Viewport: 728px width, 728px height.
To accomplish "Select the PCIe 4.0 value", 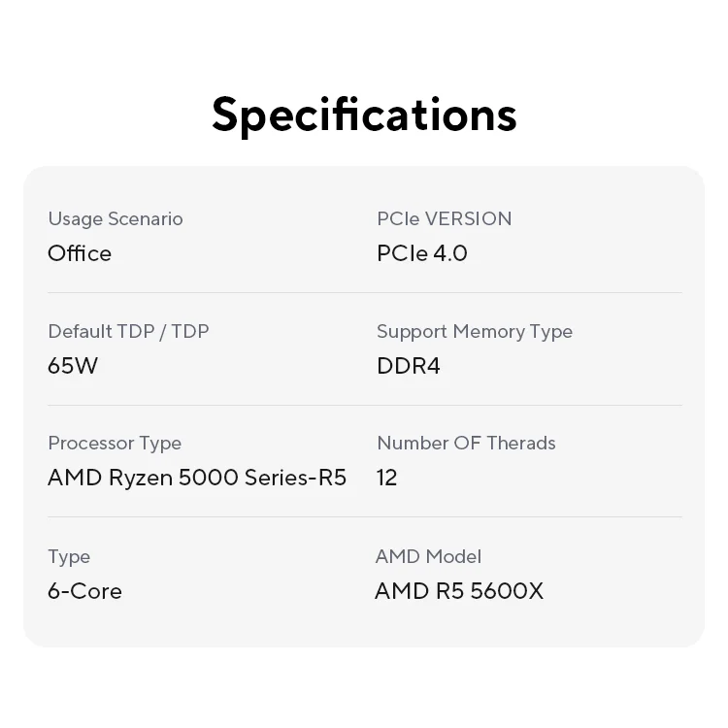I will pos(421,253).
